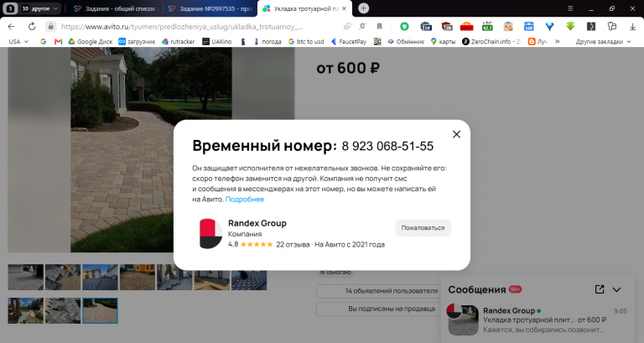Click 14 объявлений пользователя button
The height and width of the screenshot is (343, 644).
click(392, 291)
